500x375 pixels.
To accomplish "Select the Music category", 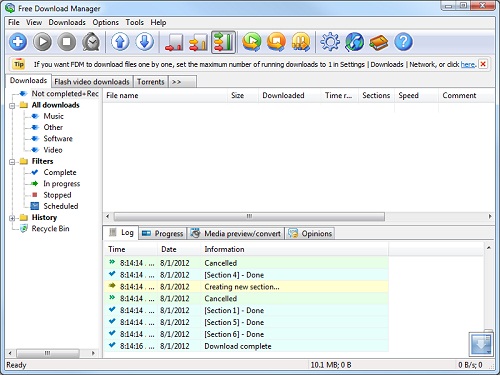I will coord(53,116).
